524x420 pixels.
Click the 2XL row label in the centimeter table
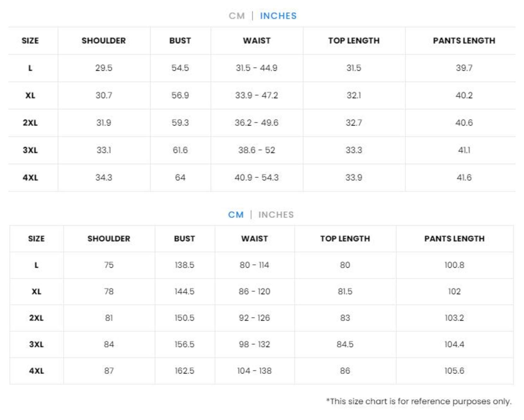36,318
